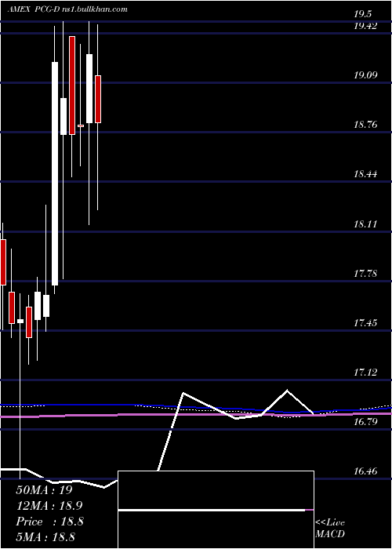Viewport: 392px width, 549px height.
Task: Click the AMEX PCG-D chart title
Action: pos(67,9)
